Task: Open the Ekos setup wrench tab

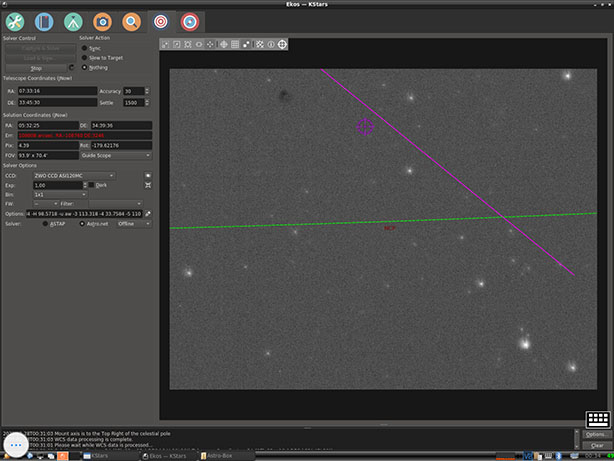Action: 14,20
